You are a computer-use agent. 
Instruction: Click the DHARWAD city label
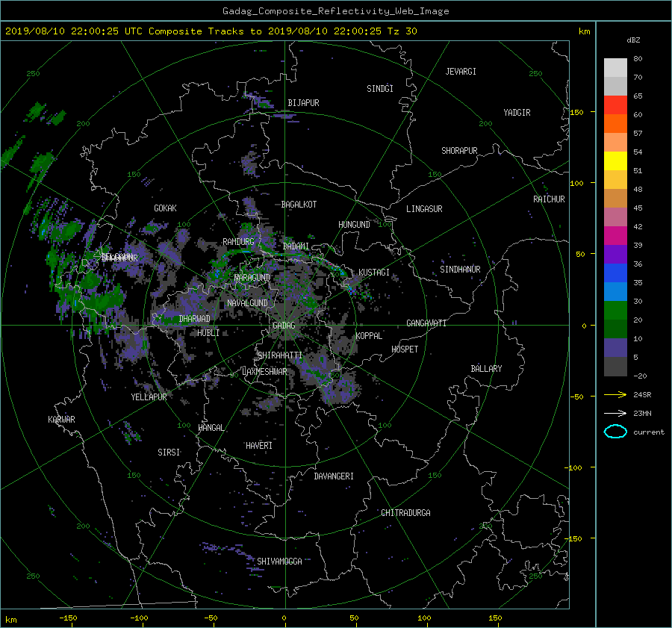pyautogui.click(x=194, y=319)
